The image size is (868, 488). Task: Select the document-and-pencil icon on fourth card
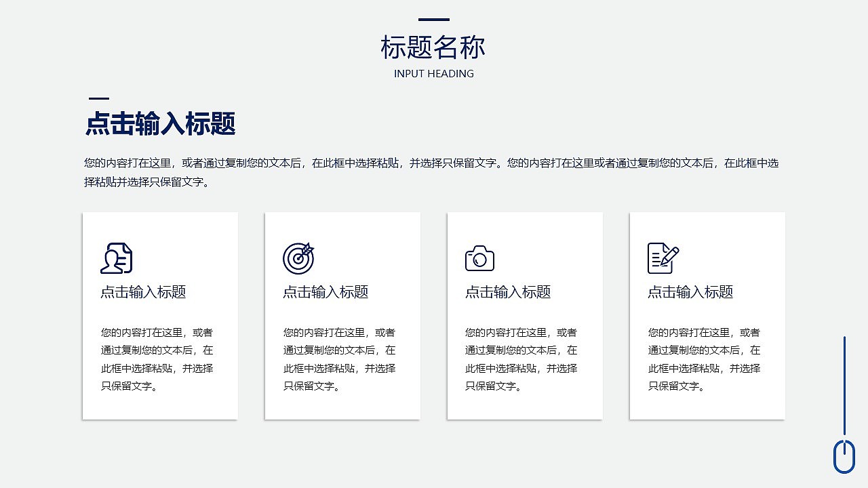click(662, 258)
